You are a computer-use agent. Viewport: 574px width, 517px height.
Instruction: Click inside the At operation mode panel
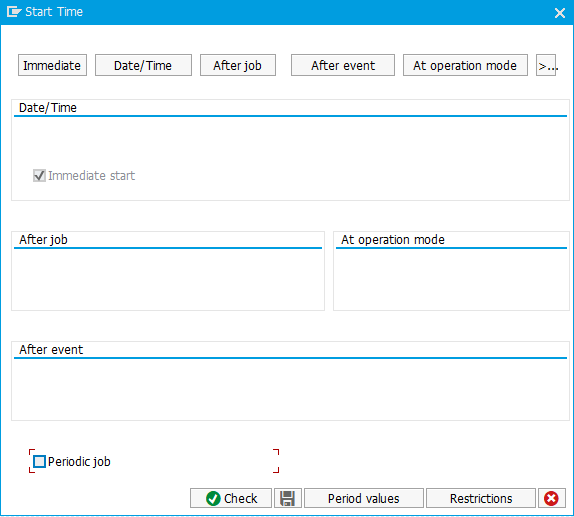[x=451, y=279]
